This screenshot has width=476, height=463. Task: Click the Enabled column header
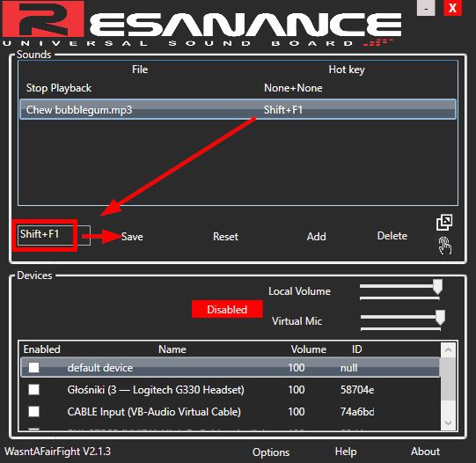click(x=42, y=349)
